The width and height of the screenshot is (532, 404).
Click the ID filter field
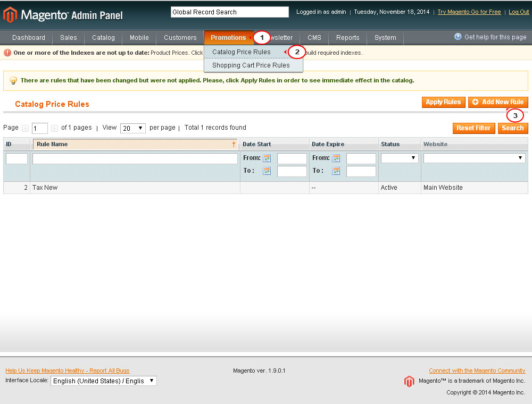(x=16, y=158)
